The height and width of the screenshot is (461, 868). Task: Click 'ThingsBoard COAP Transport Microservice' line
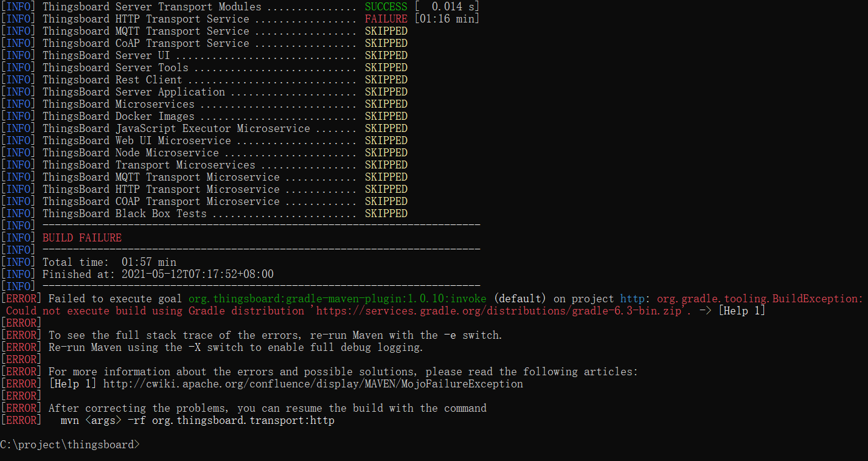161,201
